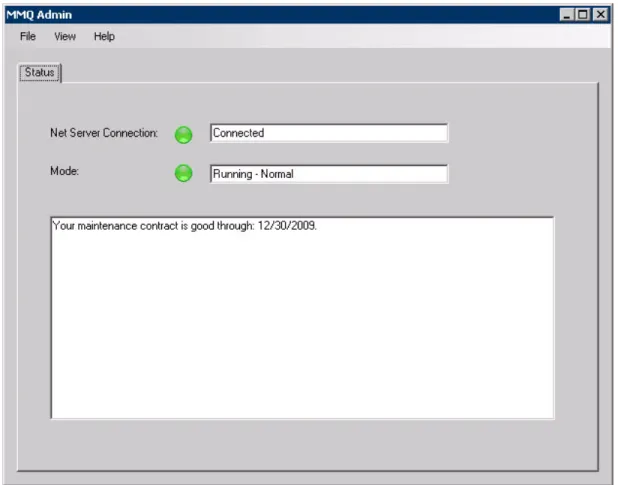Click the Net Server Connection green indicator
The width and height of the screenshot is (618, 485).
click(x=183, y=135)
